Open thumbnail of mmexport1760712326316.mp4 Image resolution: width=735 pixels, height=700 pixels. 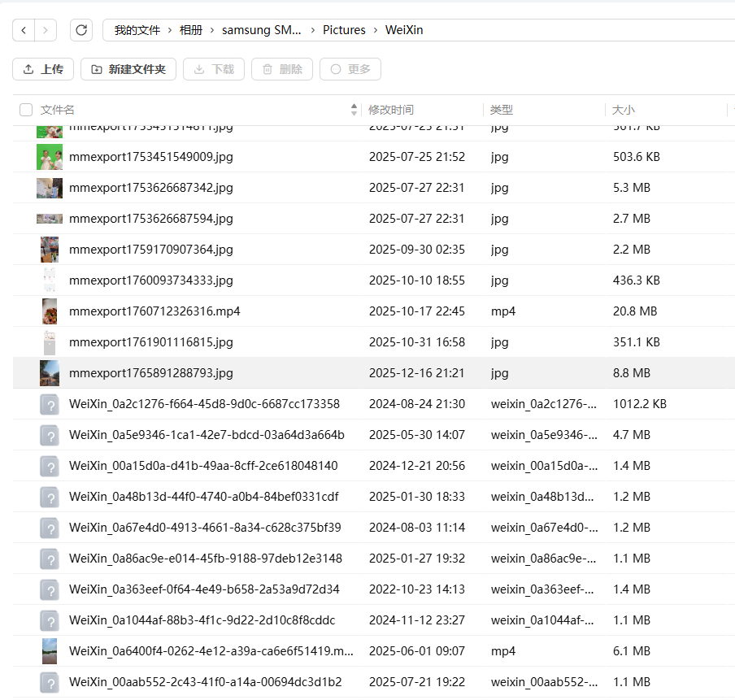tap(50, 311)
